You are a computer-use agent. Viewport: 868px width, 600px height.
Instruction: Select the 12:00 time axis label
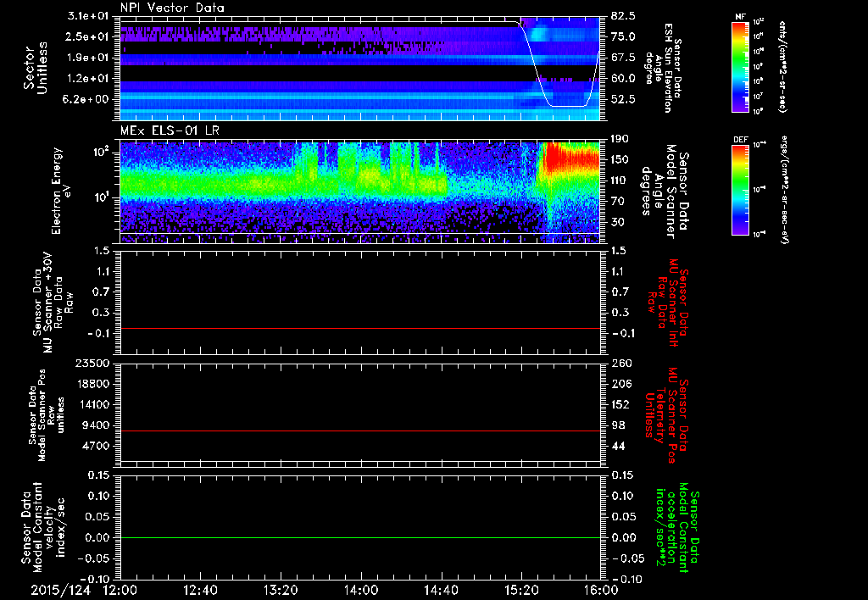pos(120,589)
